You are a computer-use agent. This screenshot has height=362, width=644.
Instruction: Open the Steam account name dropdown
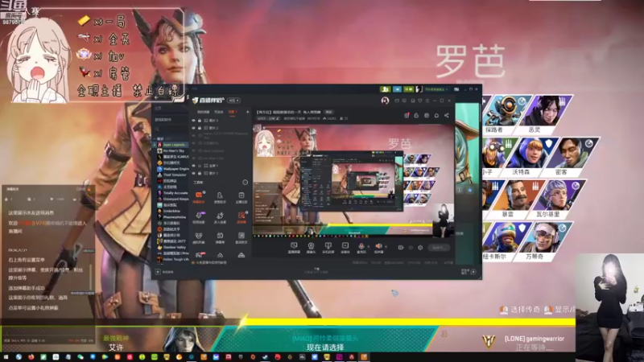[436, 89]
